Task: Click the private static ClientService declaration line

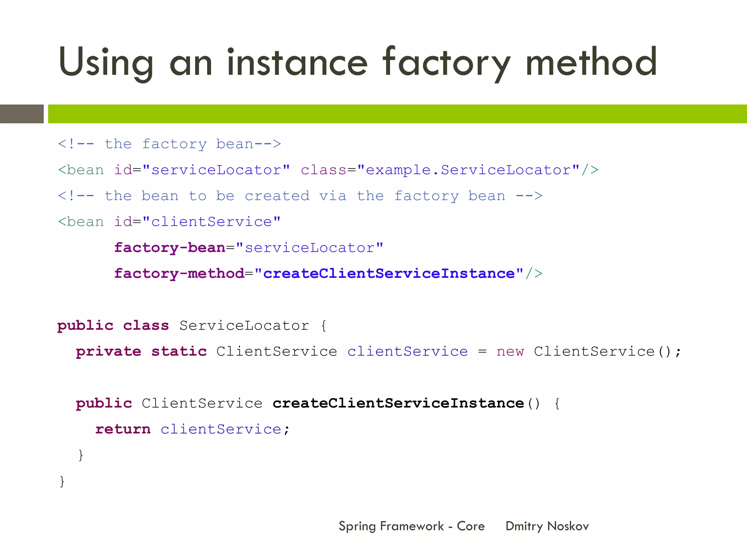Action: [x=379, y=351]
